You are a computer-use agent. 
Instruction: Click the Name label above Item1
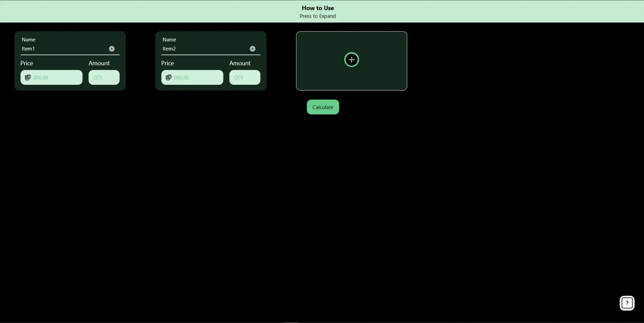[29, 40]
